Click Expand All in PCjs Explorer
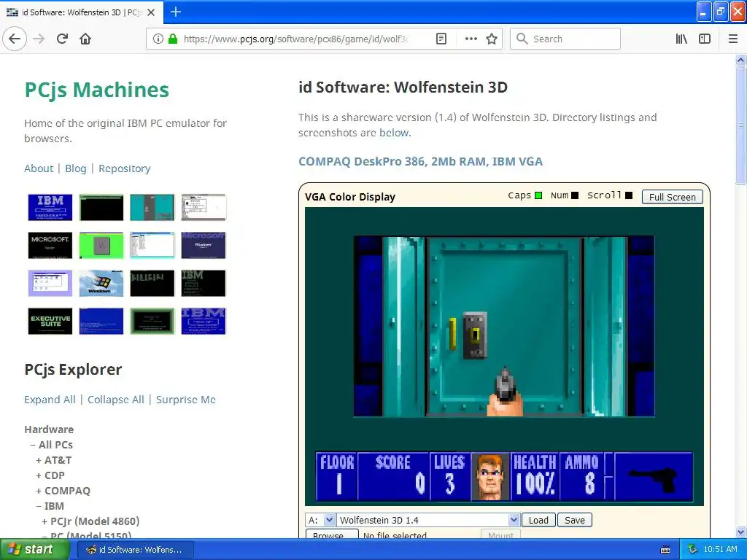This screenshot has width=747, height=560. point(50,400)
